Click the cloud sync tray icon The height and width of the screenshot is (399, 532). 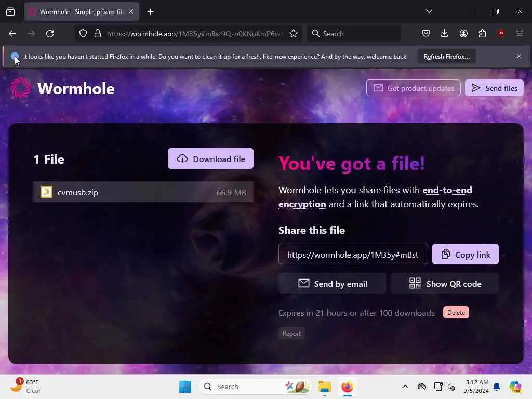point(422,387)
